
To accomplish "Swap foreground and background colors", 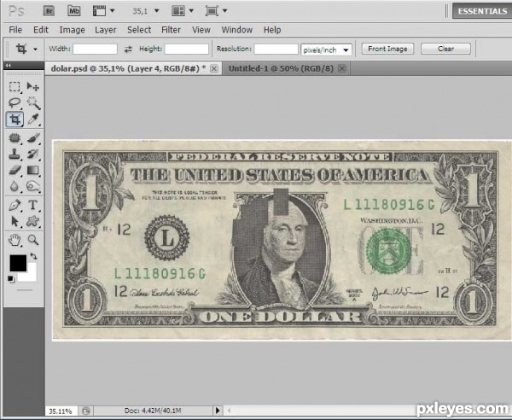I will coord(33,256).
